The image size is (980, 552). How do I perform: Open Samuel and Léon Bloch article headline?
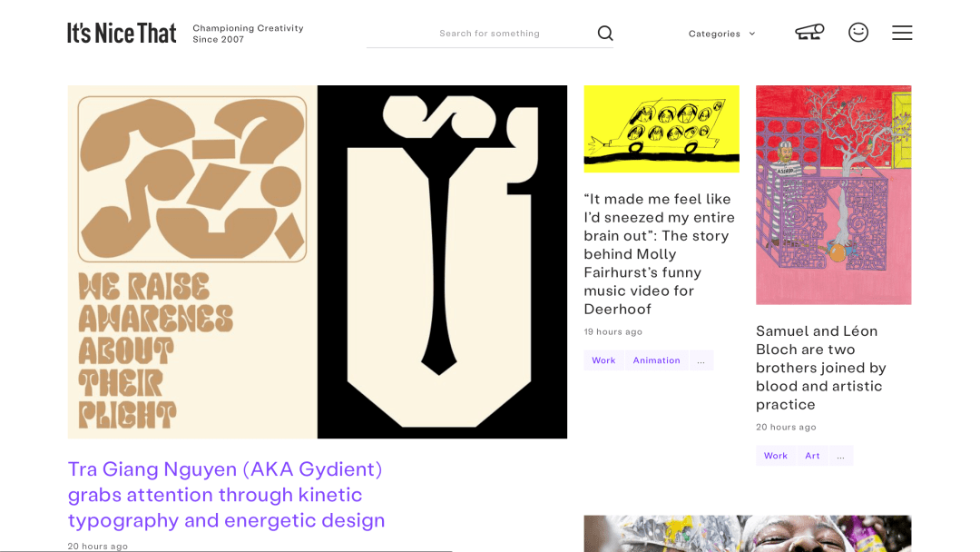(820, 368)
